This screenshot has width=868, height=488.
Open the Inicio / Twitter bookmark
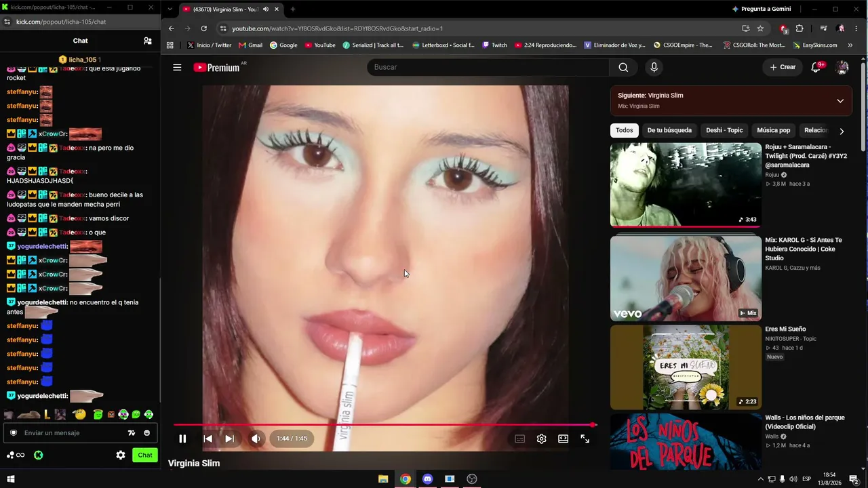[209, 45]
